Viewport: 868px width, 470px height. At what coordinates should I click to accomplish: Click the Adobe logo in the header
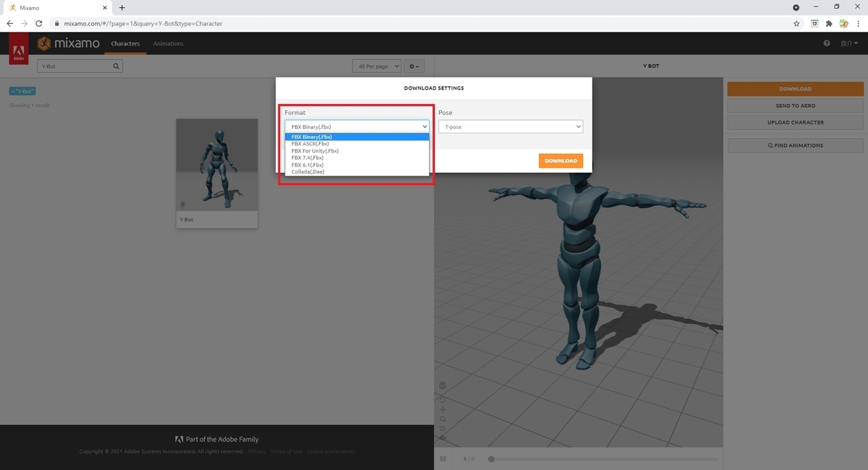point(19,49)
